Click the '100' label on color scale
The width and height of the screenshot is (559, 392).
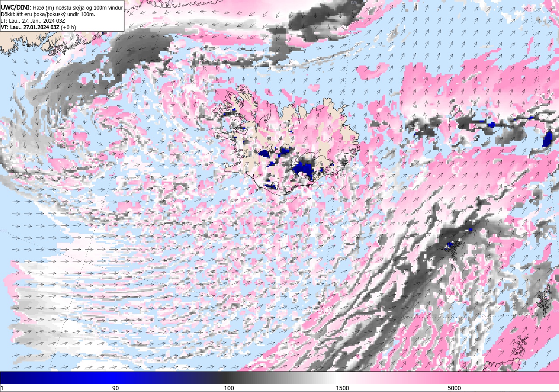pyautogui.click(x=229, y=388)
